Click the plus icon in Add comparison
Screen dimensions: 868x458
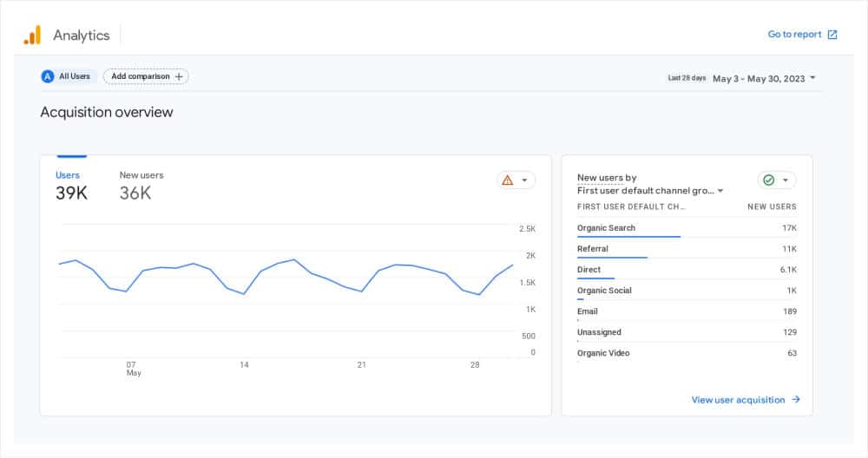coord(179,76)
